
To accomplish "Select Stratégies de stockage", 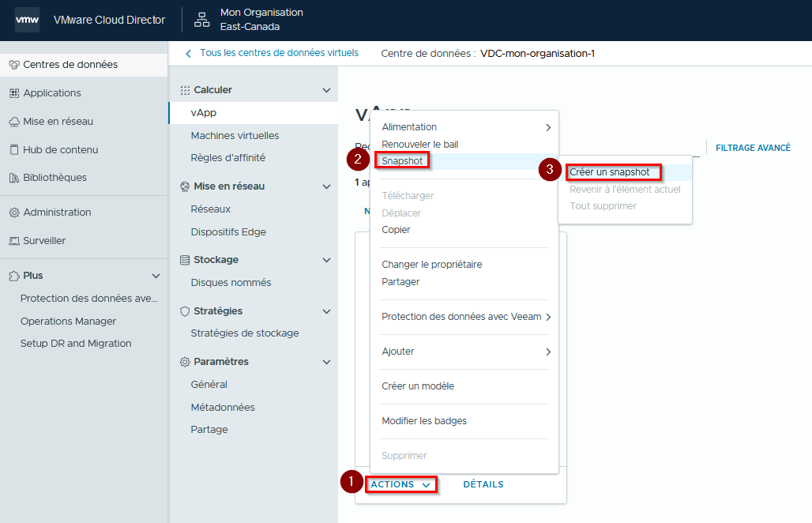I will (x=245, y=333).
